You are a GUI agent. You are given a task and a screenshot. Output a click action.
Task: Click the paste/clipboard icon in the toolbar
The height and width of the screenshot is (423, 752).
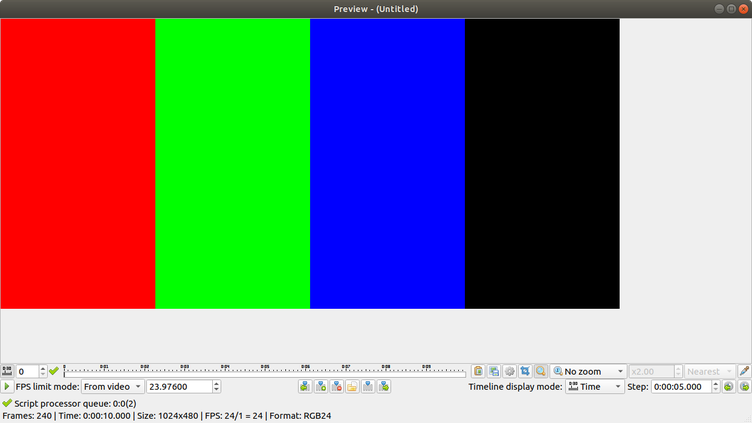click(x=479, y=371)
